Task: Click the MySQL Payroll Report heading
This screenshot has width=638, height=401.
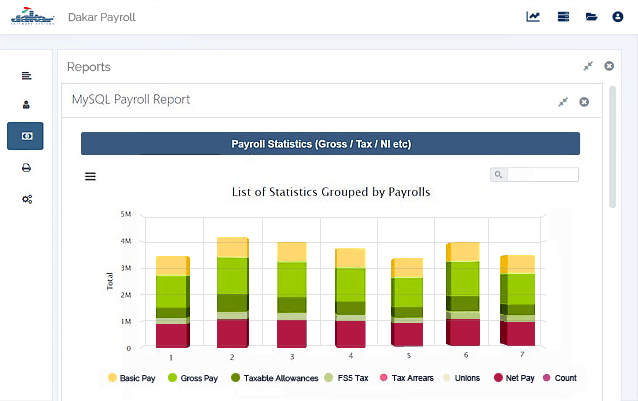Action: click(131, 100)
